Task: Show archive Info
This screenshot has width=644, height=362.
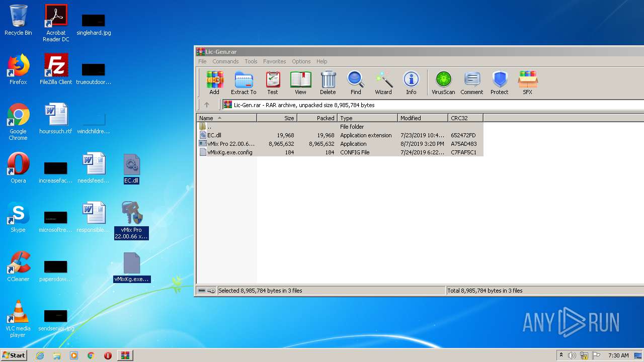Action: tap(411, 83)
